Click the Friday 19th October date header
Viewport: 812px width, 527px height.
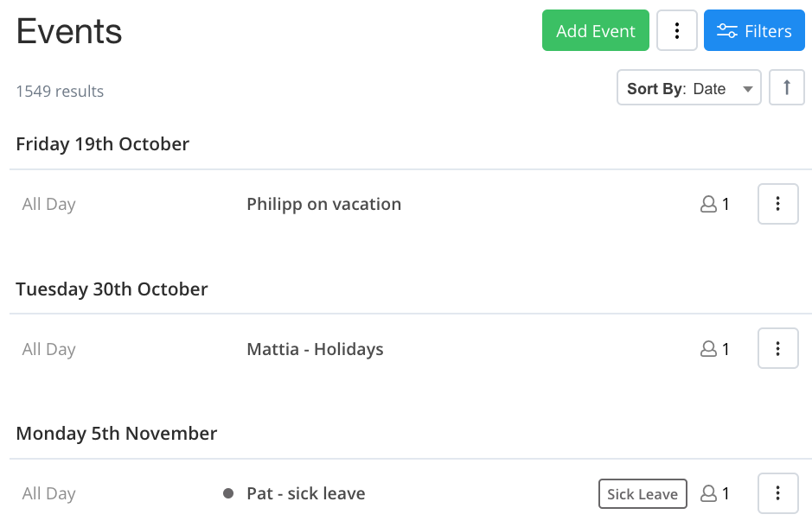pos(102,143)
